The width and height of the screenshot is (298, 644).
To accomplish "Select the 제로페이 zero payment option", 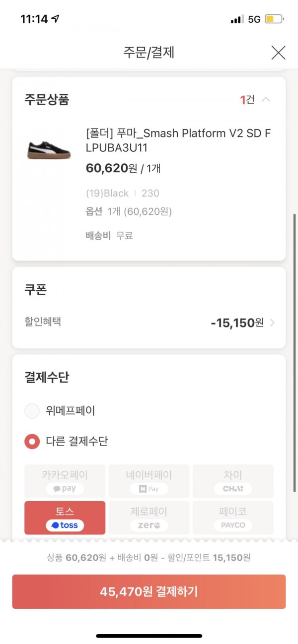I will (149, 517).
